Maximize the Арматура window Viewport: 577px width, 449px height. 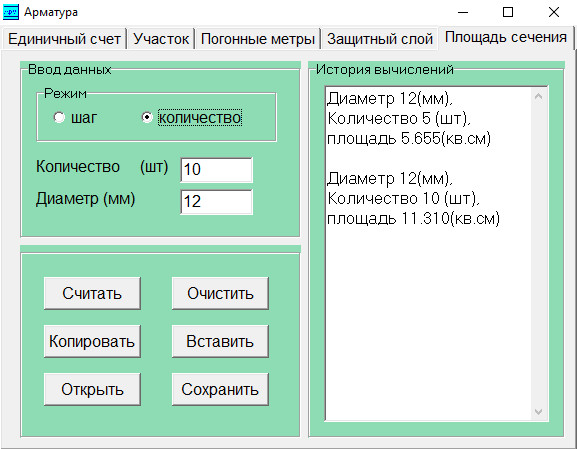508,12
